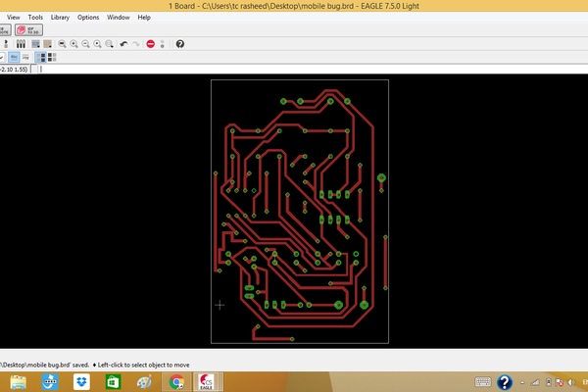Image resolution: width=588 pixels, height=392 pixels.
Task: Redo the last undone action
Action: [136, 44]
